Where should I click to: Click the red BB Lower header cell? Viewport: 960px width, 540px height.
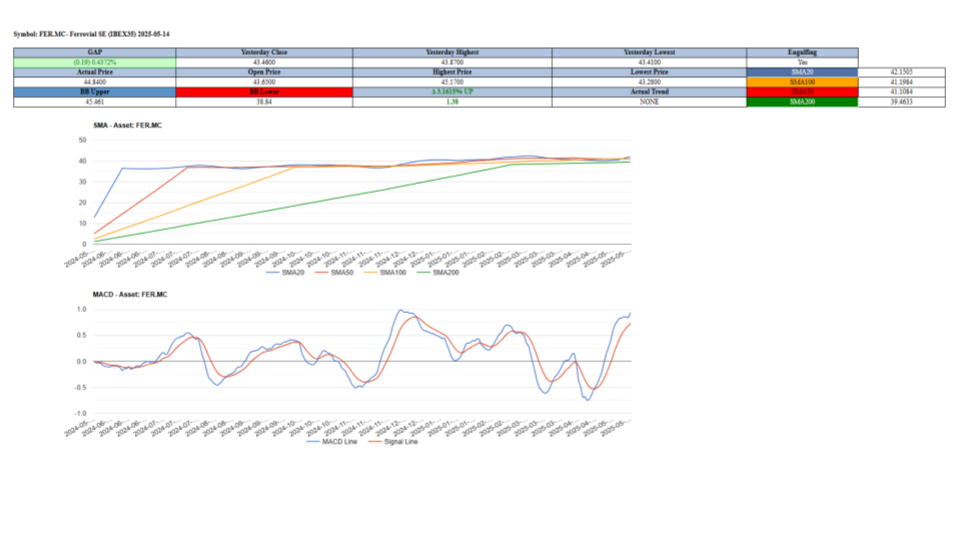[x=264, y=92]
